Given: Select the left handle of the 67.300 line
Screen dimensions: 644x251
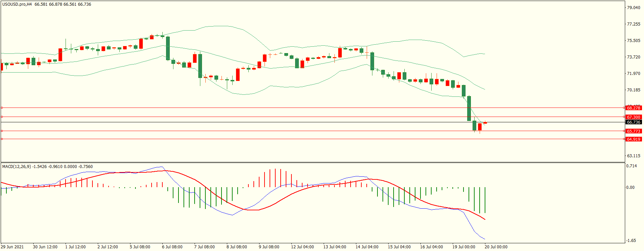Looking at the screenshot, I should (x=2, y=117).
